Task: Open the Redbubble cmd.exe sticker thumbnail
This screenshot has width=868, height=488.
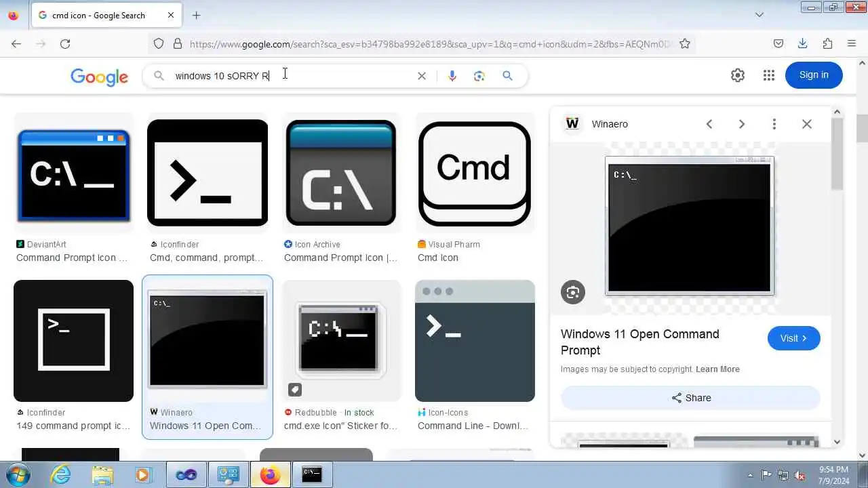Action: tap(341, 341)
